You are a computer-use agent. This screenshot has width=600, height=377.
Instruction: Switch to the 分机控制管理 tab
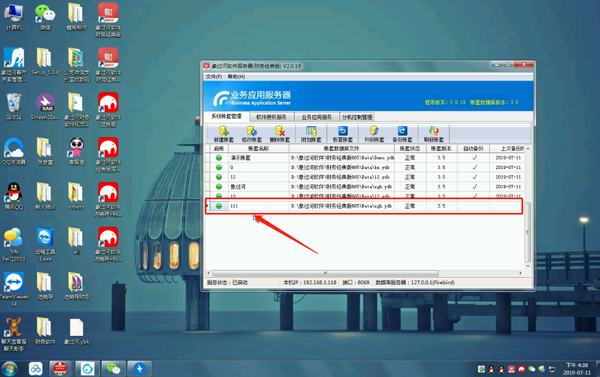(357, 117)
